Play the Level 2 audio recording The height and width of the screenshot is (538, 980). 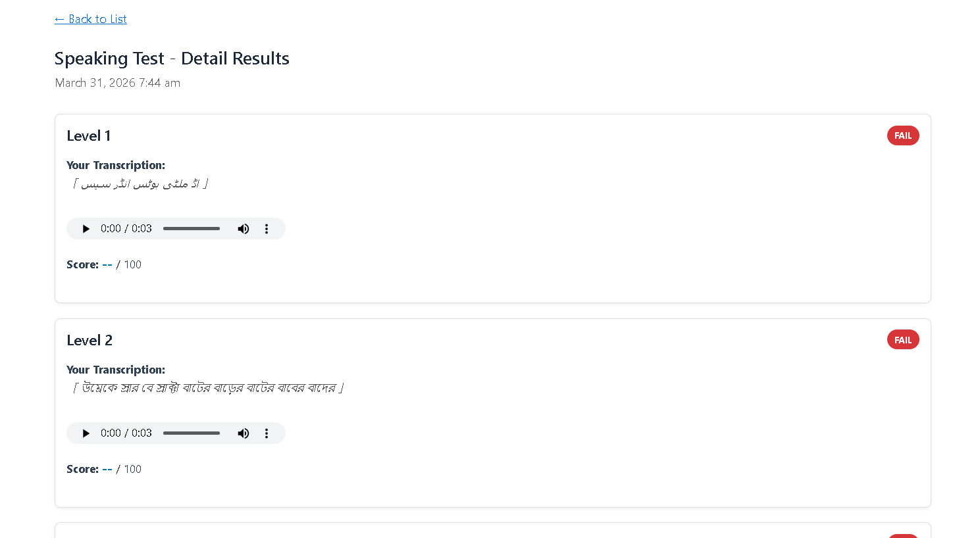[x=86, y=433]
